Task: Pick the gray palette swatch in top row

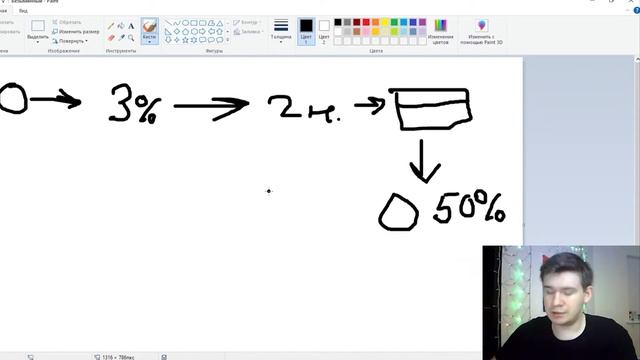Action: (x=347, y=22)
